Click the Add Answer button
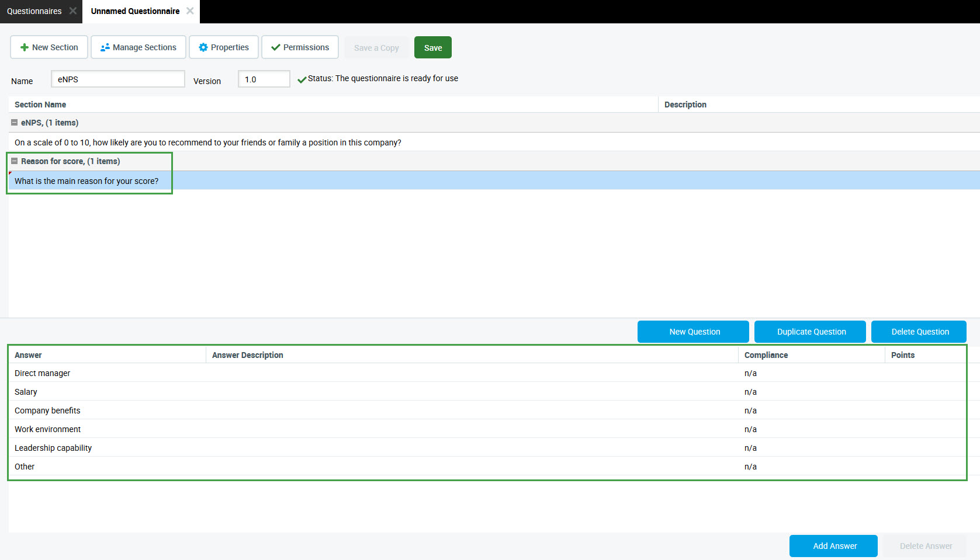The height and width of the screenshot is (560, 980). click(833, 546)
